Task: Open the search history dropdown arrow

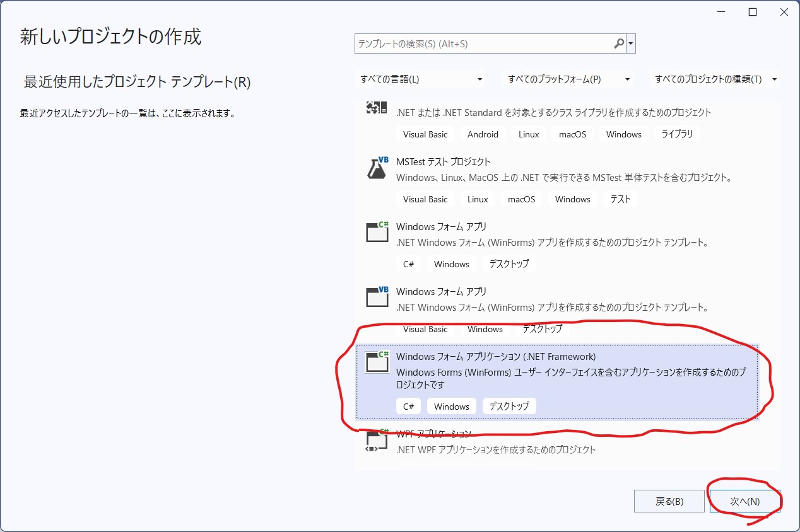Action: coord(631,44)
